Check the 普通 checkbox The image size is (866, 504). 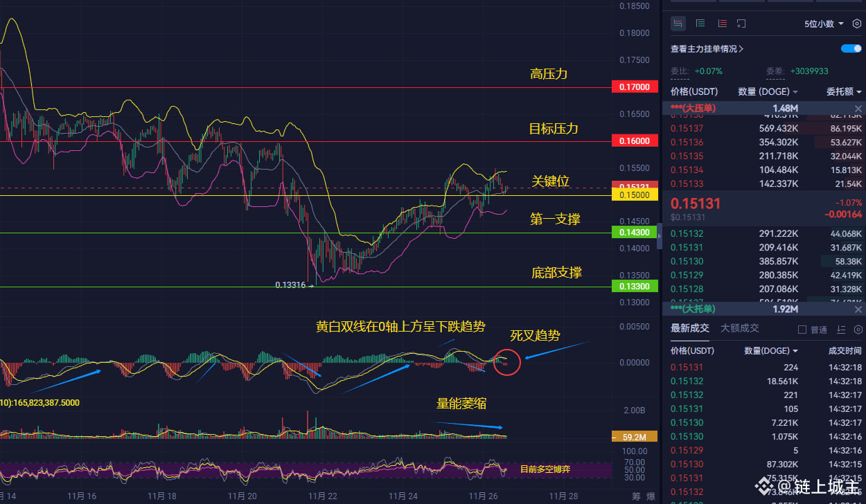(x=802, y=330)
